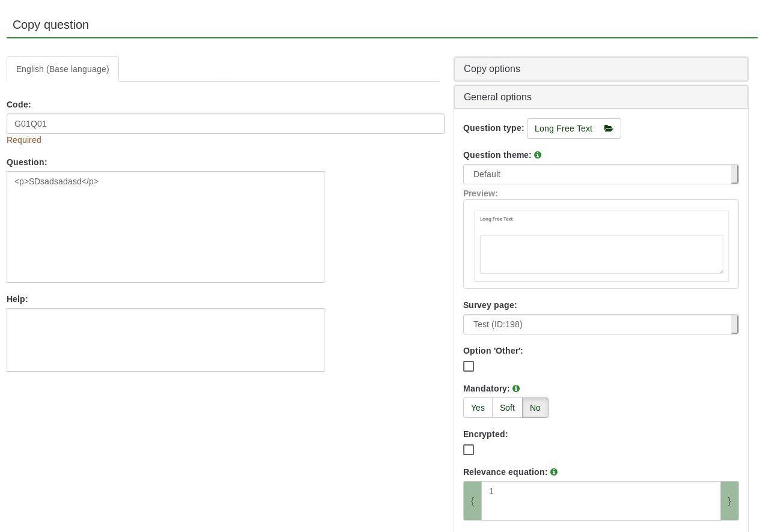Click the Mandatory info icon
This screenshot has width=760, height=532.
pyautogui.click(x=516, y=388)
